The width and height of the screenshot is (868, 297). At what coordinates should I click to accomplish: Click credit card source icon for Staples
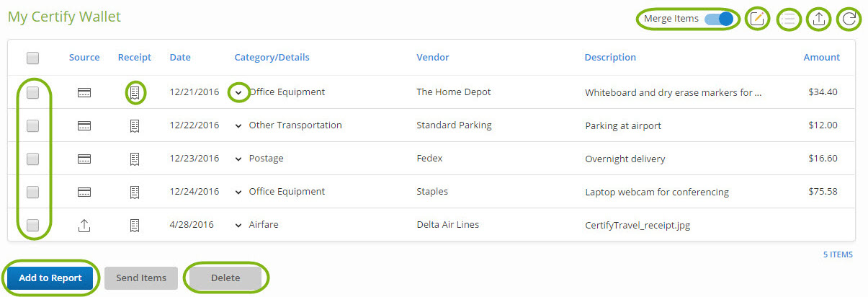point(84,192)
